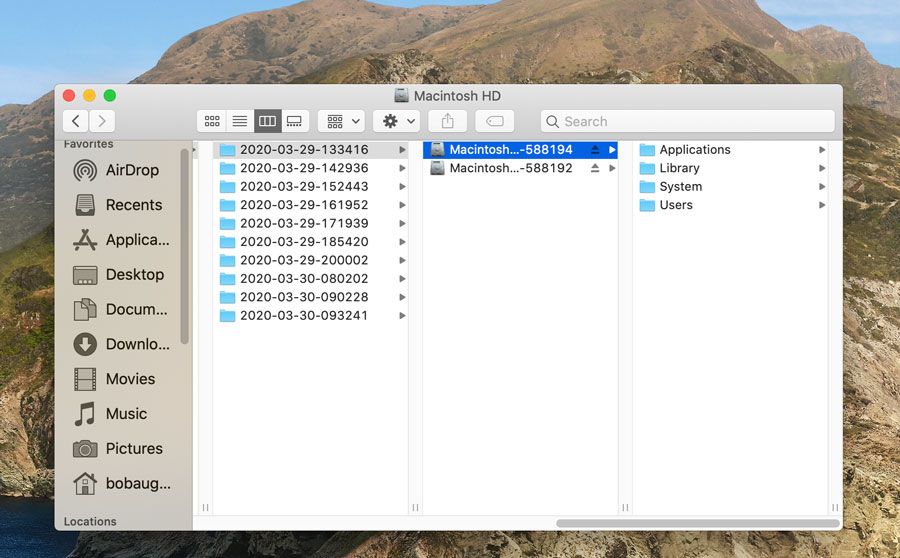
Task: Select folder 2020-03-29-142936
Action: [x=311, y=168]
